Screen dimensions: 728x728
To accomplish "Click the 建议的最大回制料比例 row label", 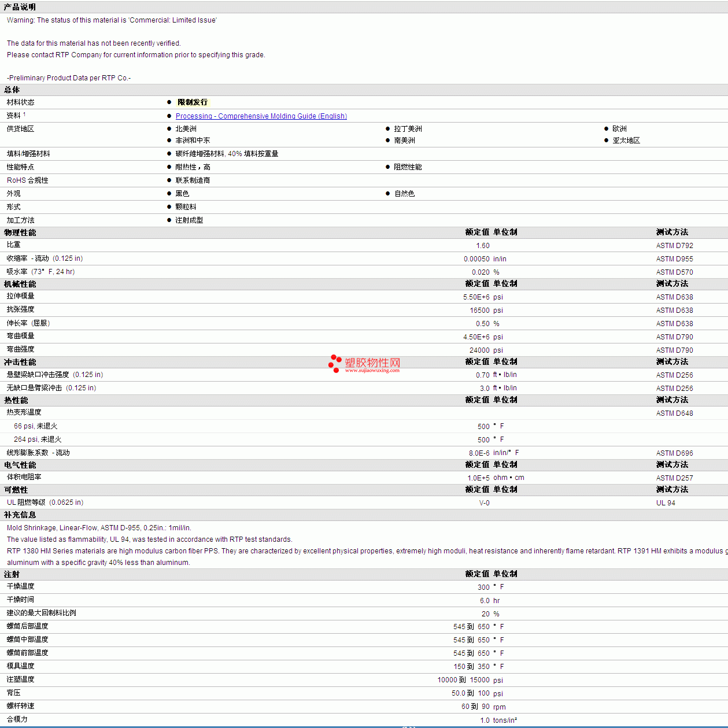I will [x=41, y=613].
